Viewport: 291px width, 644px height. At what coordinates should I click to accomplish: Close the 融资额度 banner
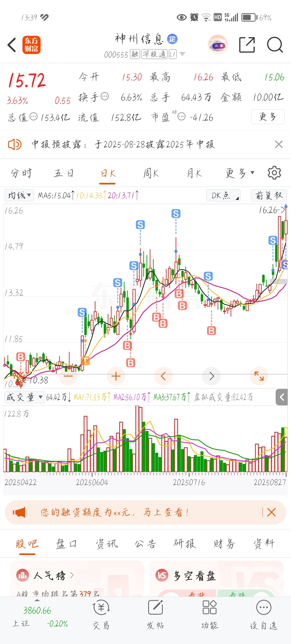pos(271,512)
